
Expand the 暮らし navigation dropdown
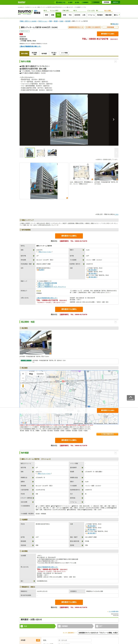(117, 15)
